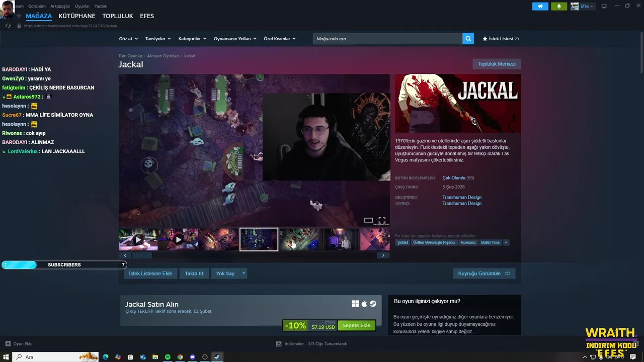The height and width of the screenshot is (362, 644).
Task: Open the Efes account dropdown
Action: [582, 6]
